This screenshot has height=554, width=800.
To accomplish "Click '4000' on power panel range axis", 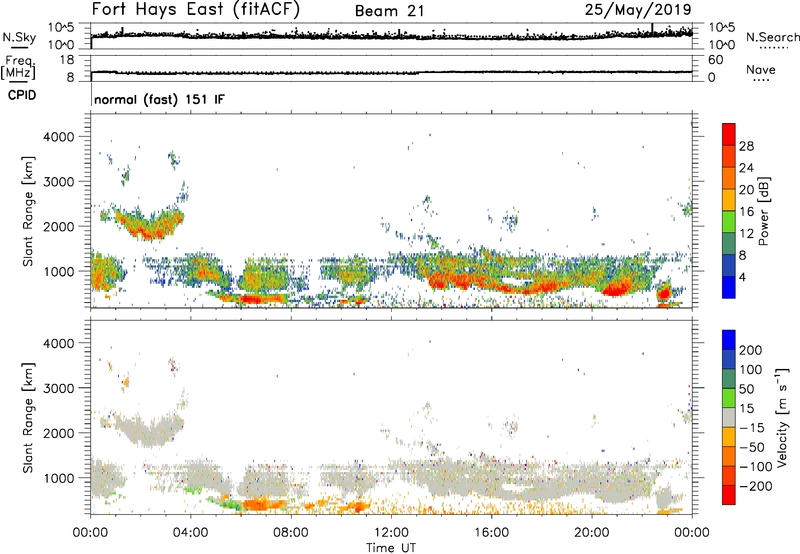I will [x=59, y=137].
